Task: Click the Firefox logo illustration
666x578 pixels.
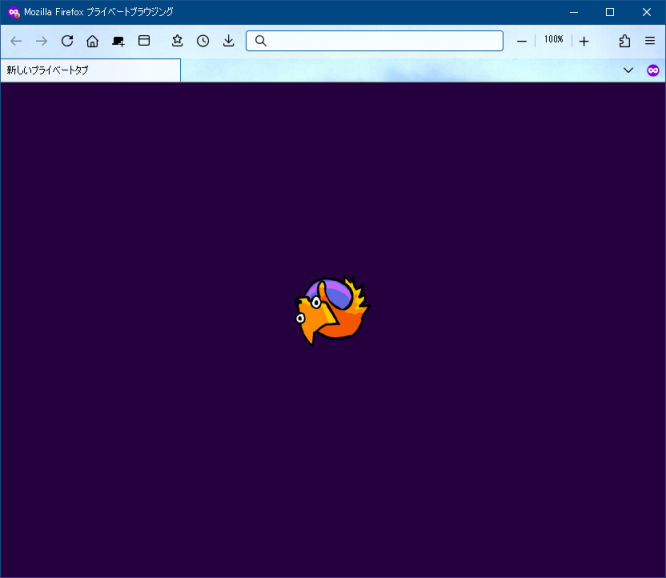Action: [x=333, y=311]
